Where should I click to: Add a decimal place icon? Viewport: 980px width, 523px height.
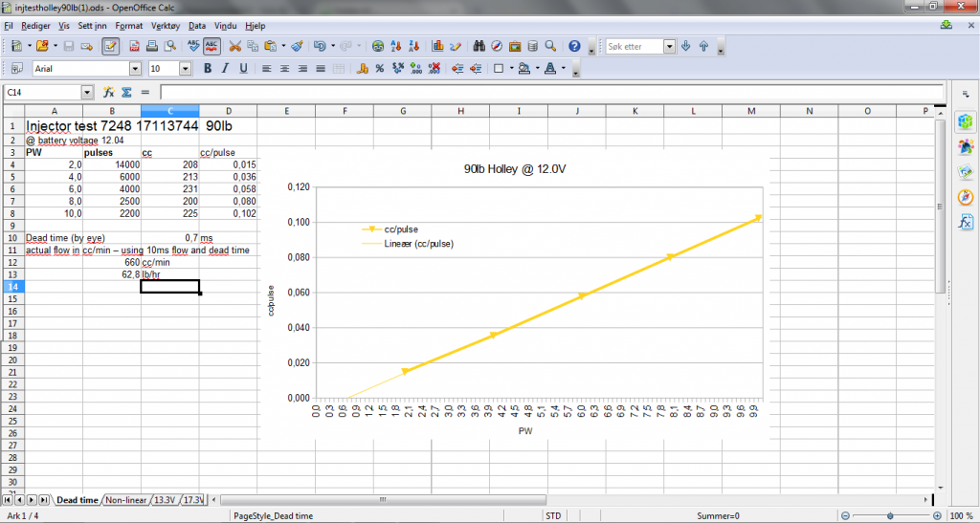(417, 69)
